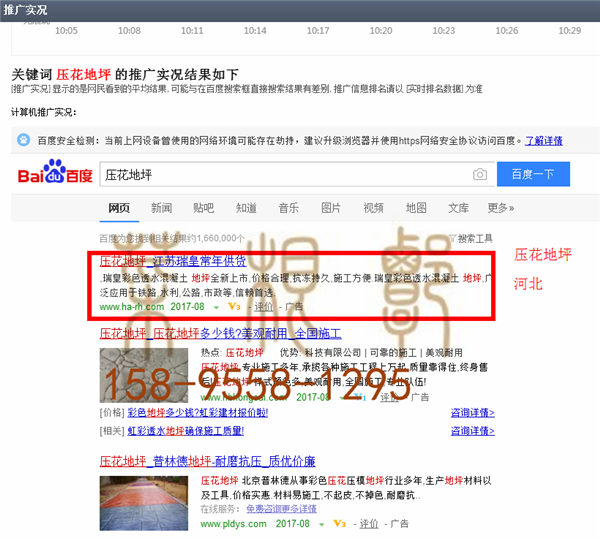Expand dropdown arrow next to pldys.com 2017-08

point(322,524)
